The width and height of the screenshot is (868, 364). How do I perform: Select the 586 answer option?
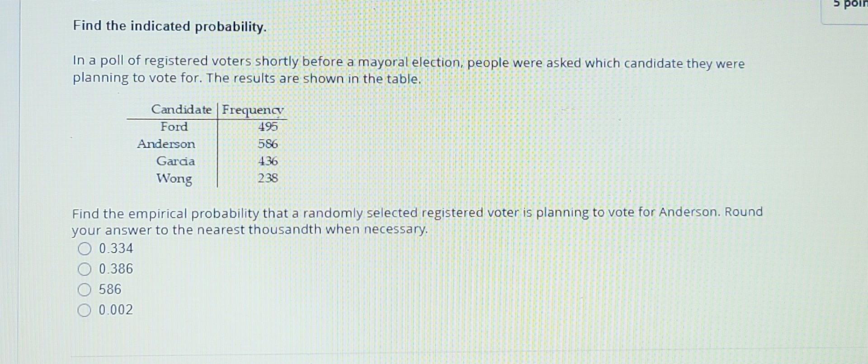pos(109,289)
